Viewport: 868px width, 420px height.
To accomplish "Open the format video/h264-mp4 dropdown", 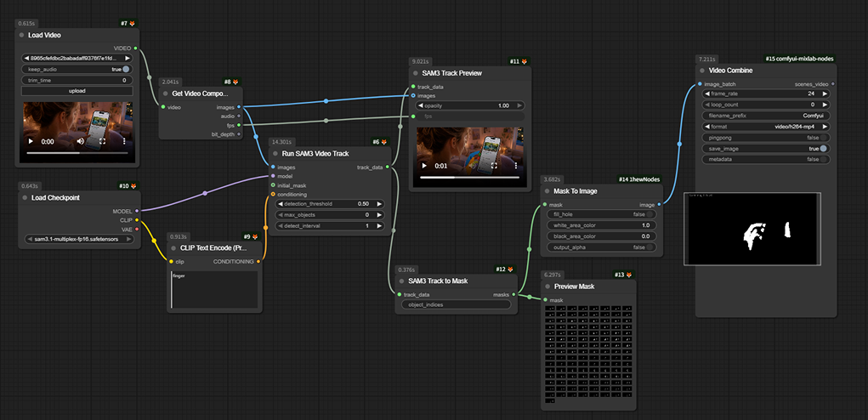I will coord(766,126).
